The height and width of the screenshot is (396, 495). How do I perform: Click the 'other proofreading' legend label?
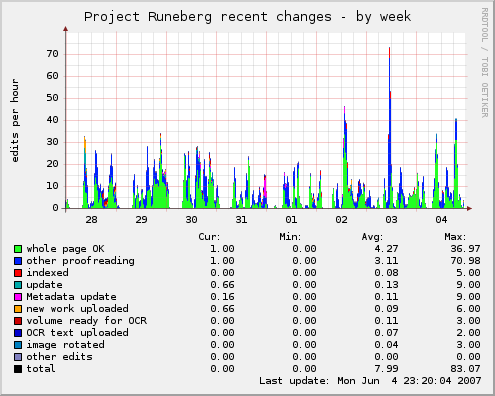[x=81, y=261]
